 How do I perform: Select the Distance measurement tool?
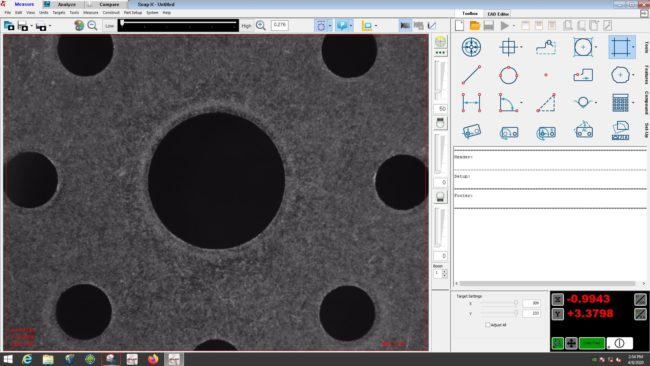pos(471,102)
